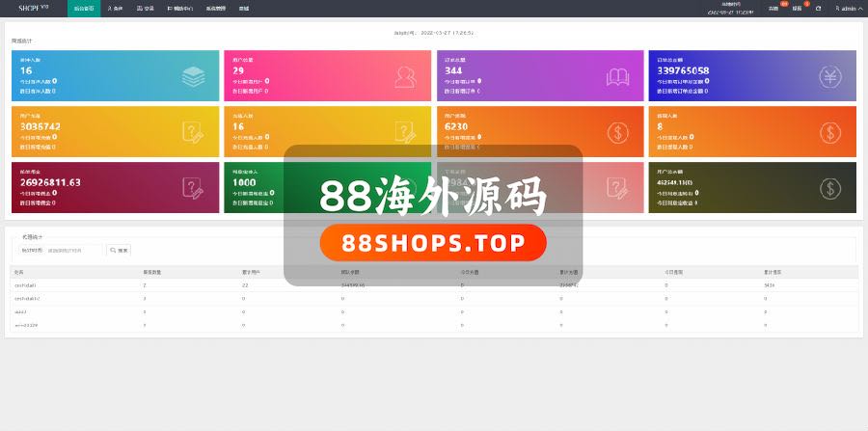Select the highlighted green dashboard tab
This screenshot has width=868, height=431.
tap(84, 8)
